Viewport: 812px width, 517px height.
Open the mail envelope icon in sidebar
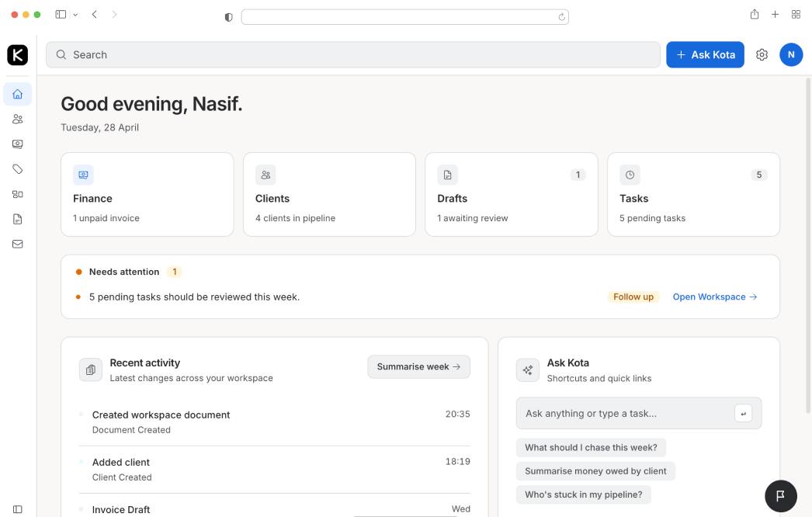[x=18, y=244]
